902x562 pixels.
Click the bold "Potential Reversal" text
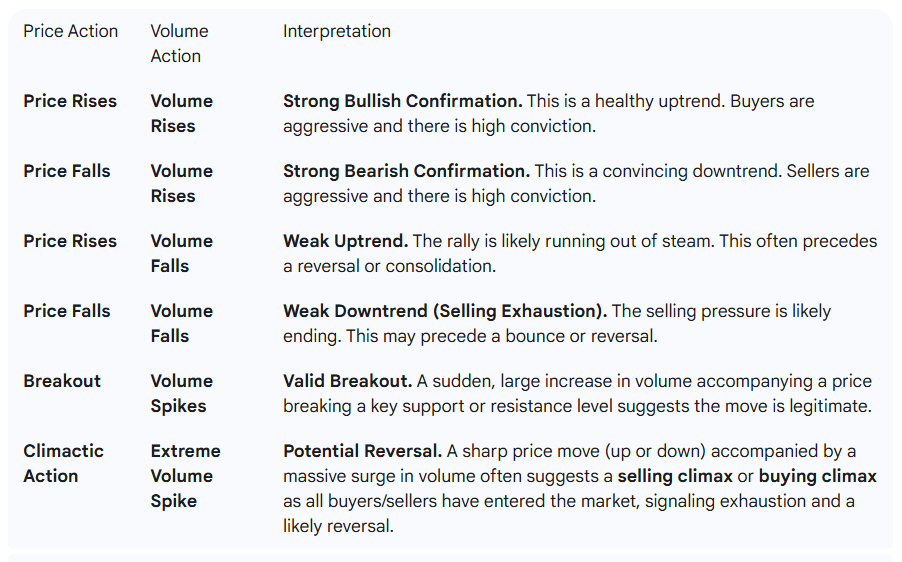[362, 451]
